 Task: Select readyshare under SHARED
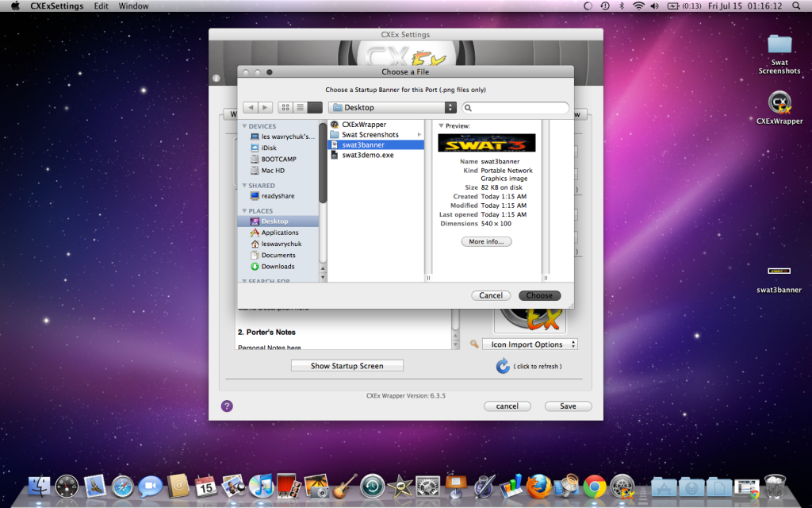278,196
